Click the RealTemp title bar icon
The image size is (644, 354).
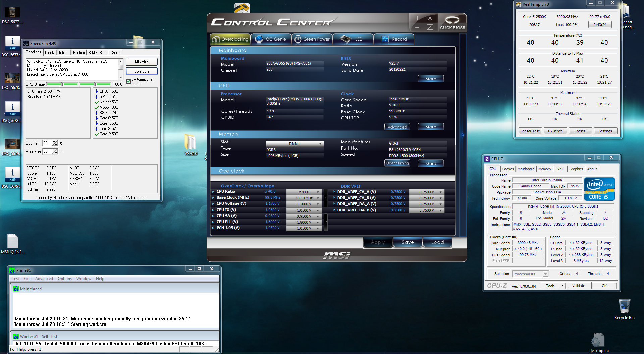[x=518, y=4]
